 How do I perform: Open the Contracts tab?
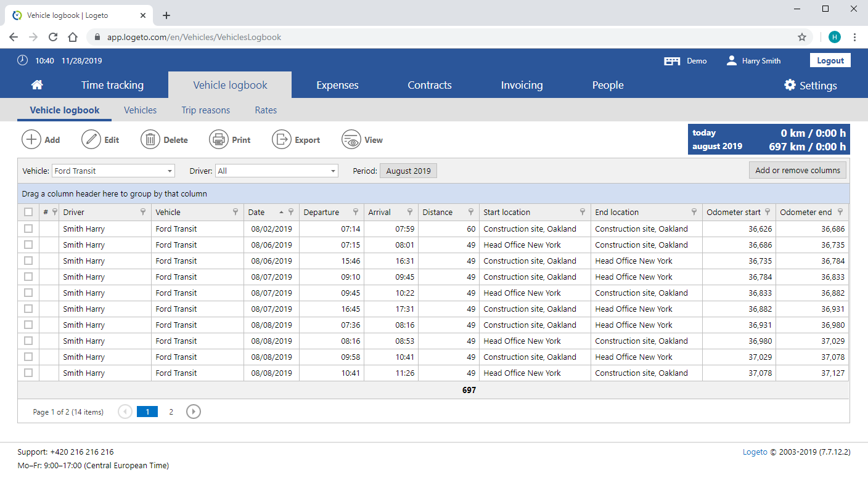pyautogui.click(x=430, y=85)
